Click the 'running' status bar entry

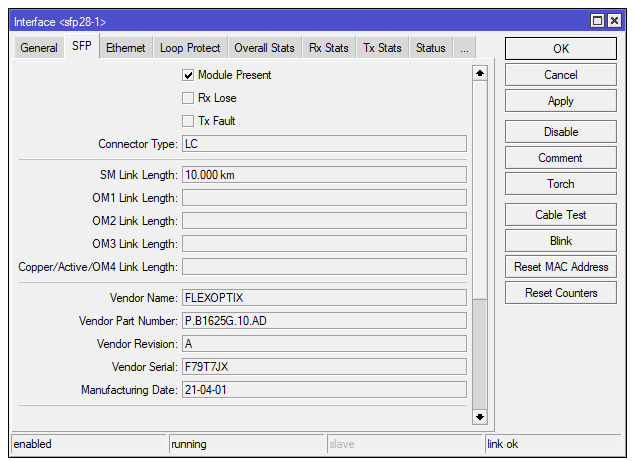(x=247, y=444)
